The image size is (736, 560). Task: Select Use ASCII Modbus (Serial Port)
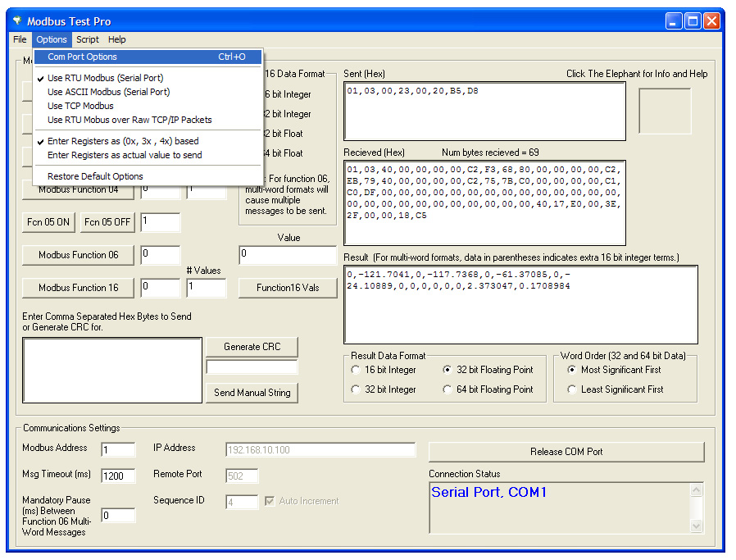[148, 92]
